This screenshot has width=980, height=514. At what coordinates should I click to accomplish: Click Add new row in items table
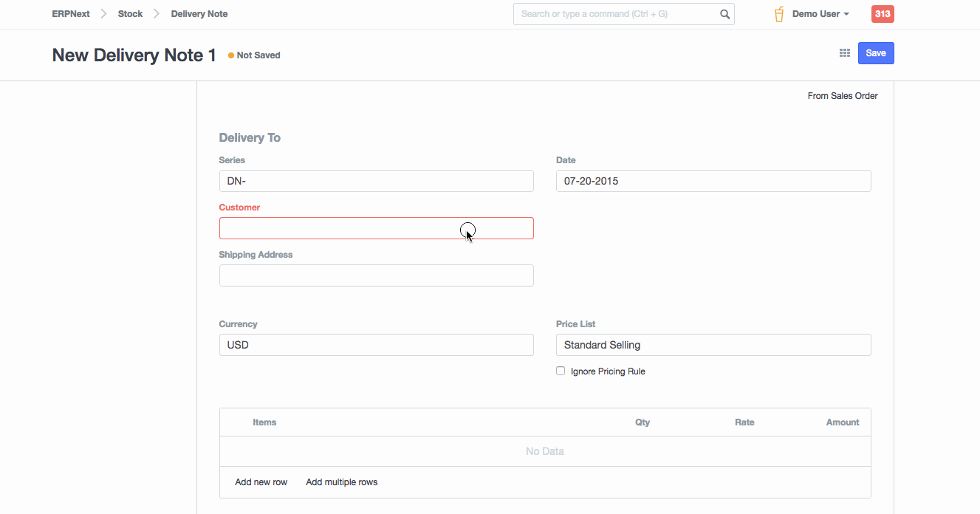[x=261, y=482]
